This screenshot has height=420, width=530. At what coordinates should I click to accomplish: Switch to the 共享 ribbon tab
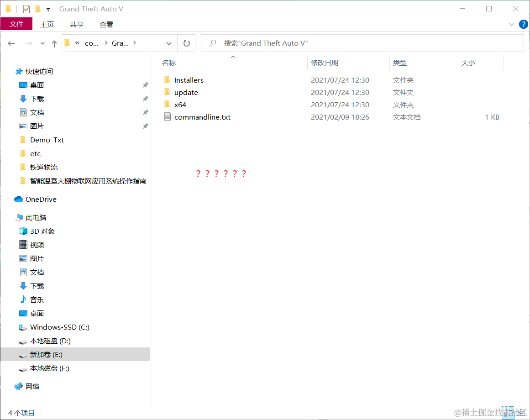point(77,24)
